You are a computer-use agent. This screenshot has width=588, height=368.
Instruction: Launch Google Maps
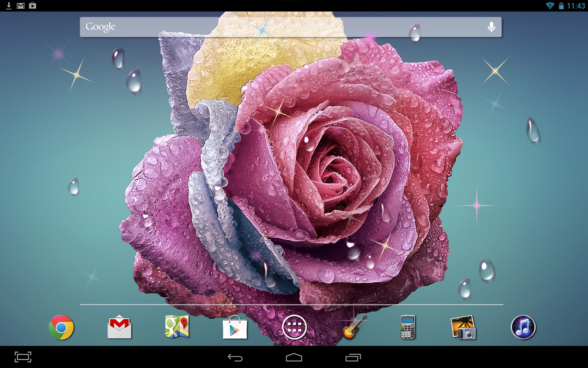pyautogui.click(x=177, y=328)
